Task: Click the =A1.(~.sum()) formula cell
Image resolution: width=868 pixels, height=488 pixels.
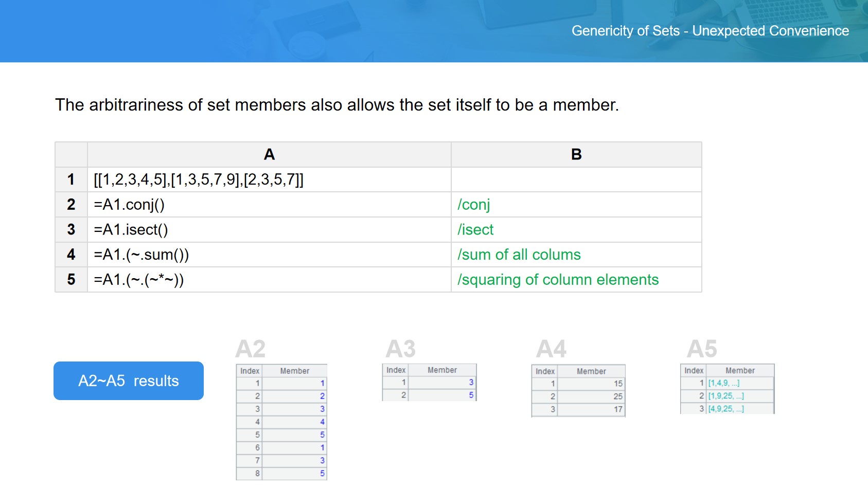Action: pos(141,255)
